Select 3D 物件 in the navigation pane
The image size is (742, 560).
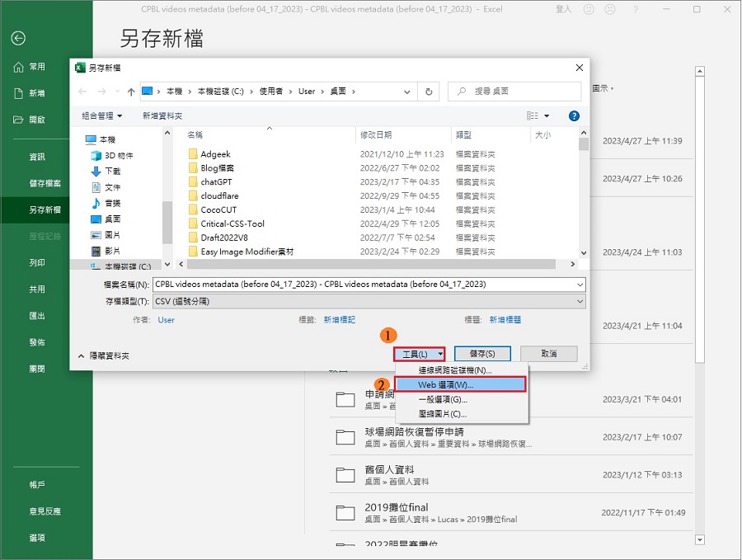click(x=118, y=155)
